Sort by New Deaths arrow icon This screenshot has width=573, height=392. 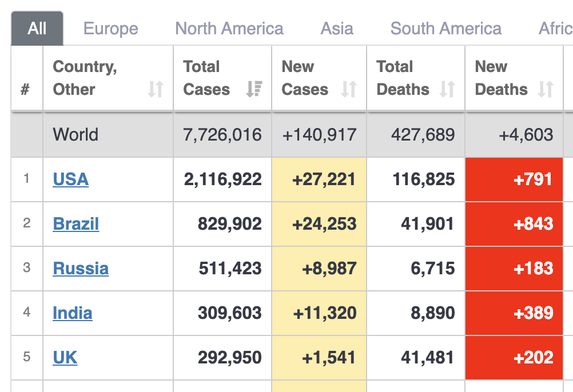pos(546,89)
